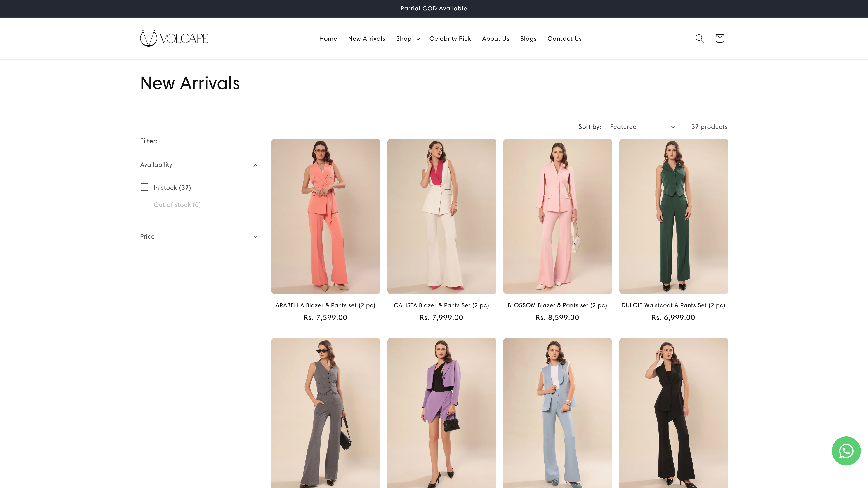
Task: Click the green WhatsApp chat button
Action: (846, 451)
